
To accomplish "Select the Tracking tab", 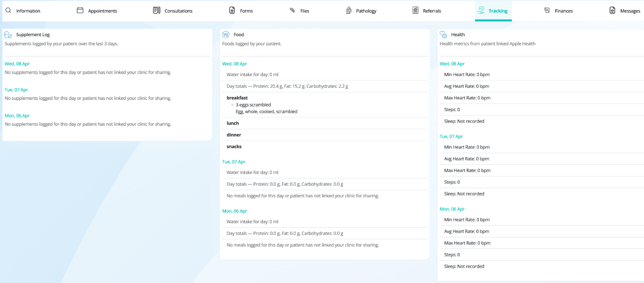I will click(x=493, y=11).
